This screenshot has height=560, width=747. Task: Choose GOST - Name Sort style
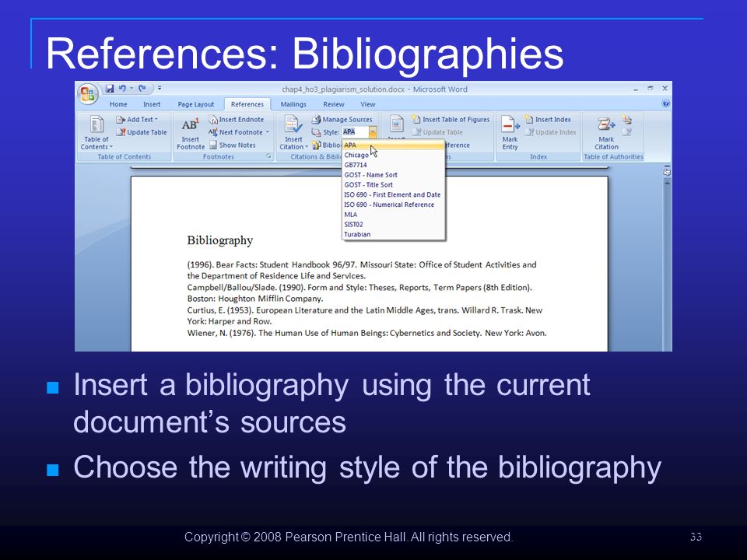[x=394, y=175]
